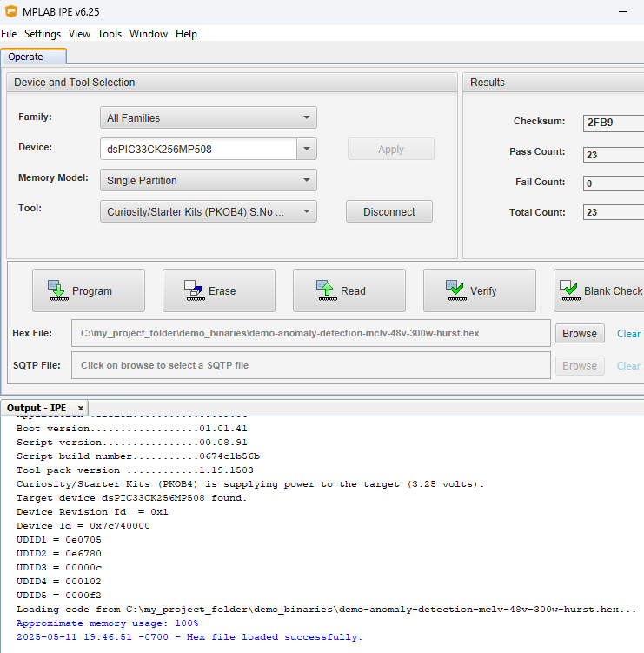Click the Read device memory button
The height and width of the screenshot is (653, 644).
[349, 290]
